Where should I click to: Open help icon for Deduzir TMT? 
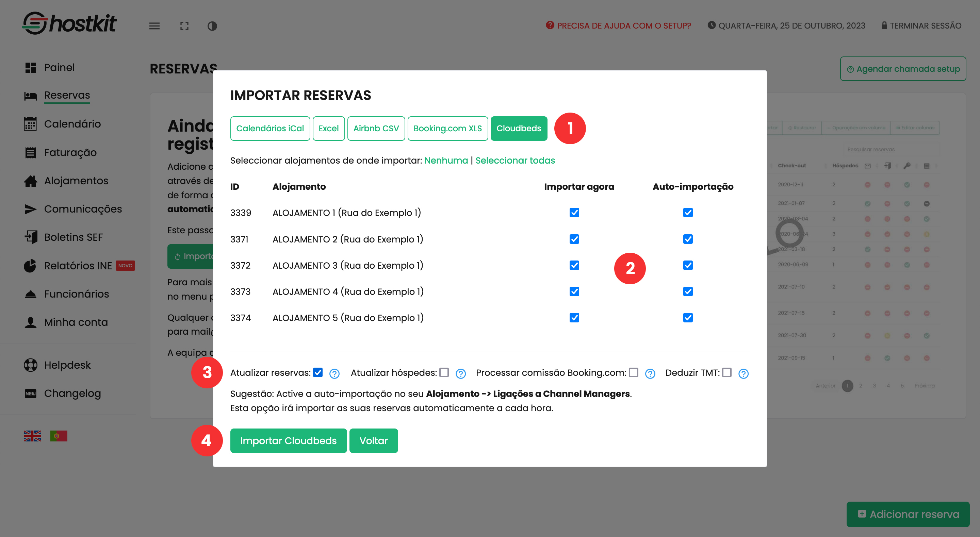pyautogui.click(x=744, y=374)
